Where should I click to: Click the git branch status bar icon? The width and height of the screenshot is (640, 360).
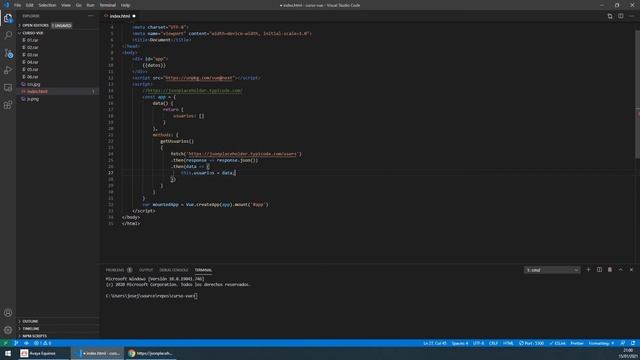coord(16,343)
